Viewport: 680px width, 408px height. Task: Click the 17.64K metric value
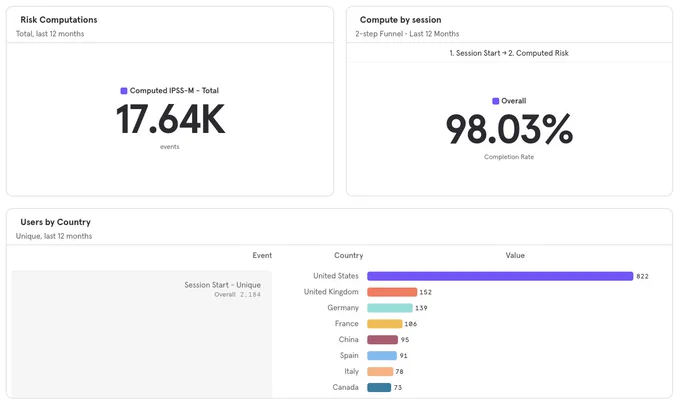click(x=170, y=119)
